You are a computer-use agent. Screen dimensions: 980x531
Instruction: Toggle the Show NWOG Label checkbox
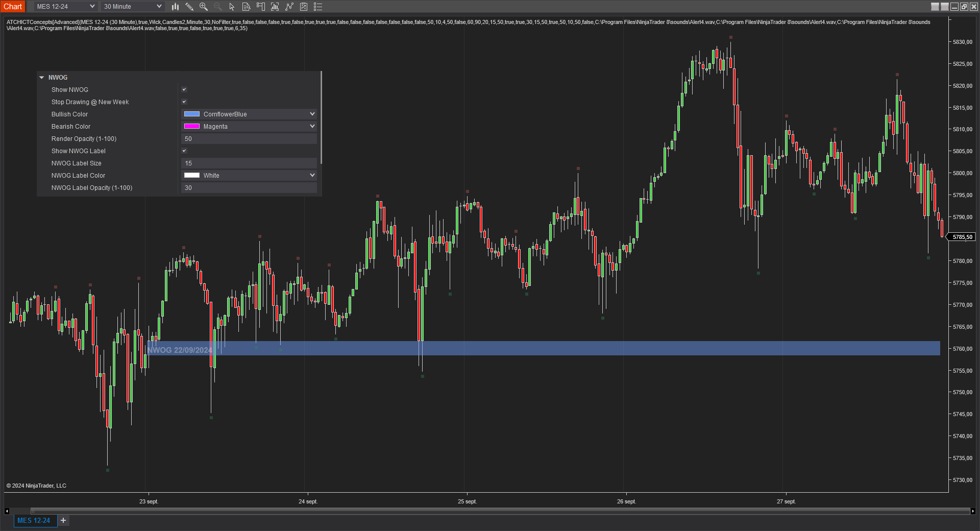tap(184, 151)
